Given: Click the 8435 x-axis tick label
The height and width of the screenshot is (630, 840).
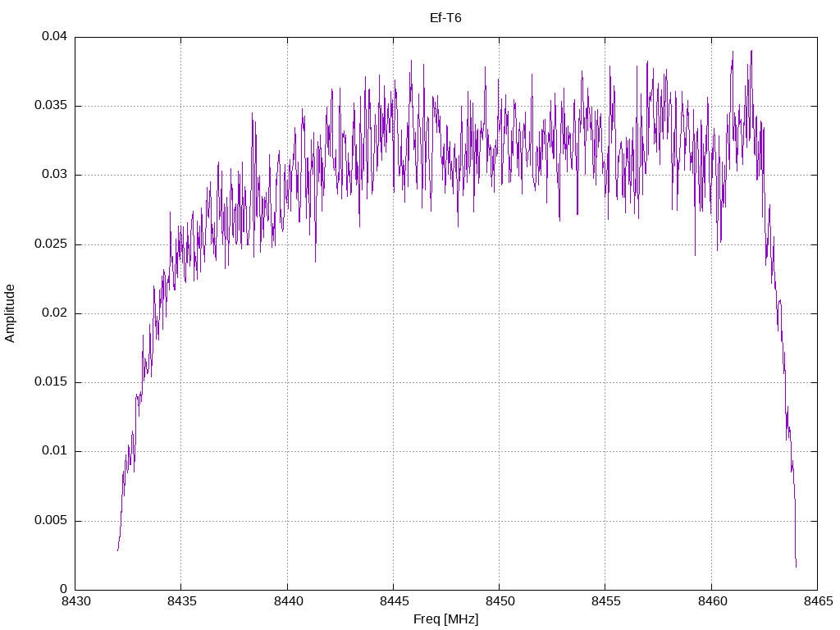Looking at the screenshot, I should tap(181, 601).
